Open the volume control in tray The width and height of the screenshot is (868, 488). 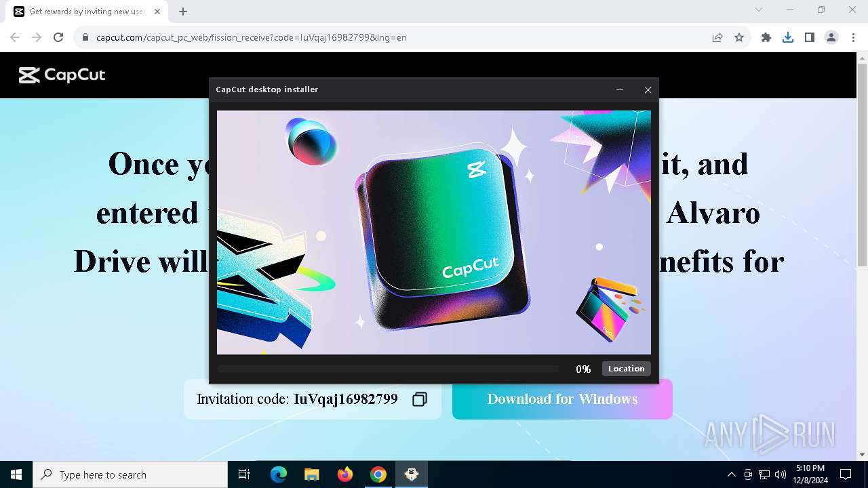point(781,474)
